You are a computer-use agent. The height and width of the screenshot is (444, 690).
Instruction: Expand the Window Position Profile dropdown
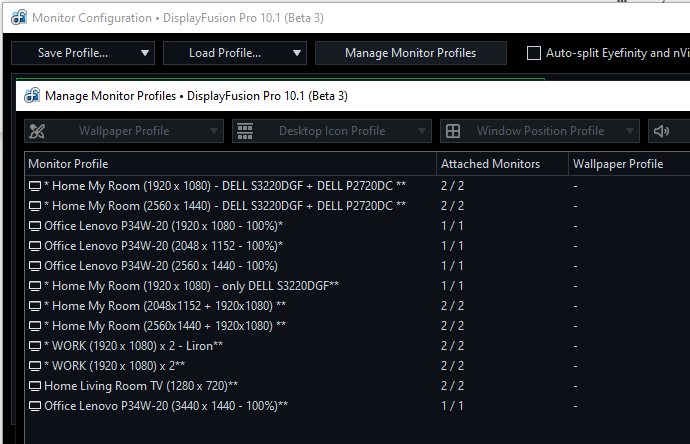tap(629, 131)
